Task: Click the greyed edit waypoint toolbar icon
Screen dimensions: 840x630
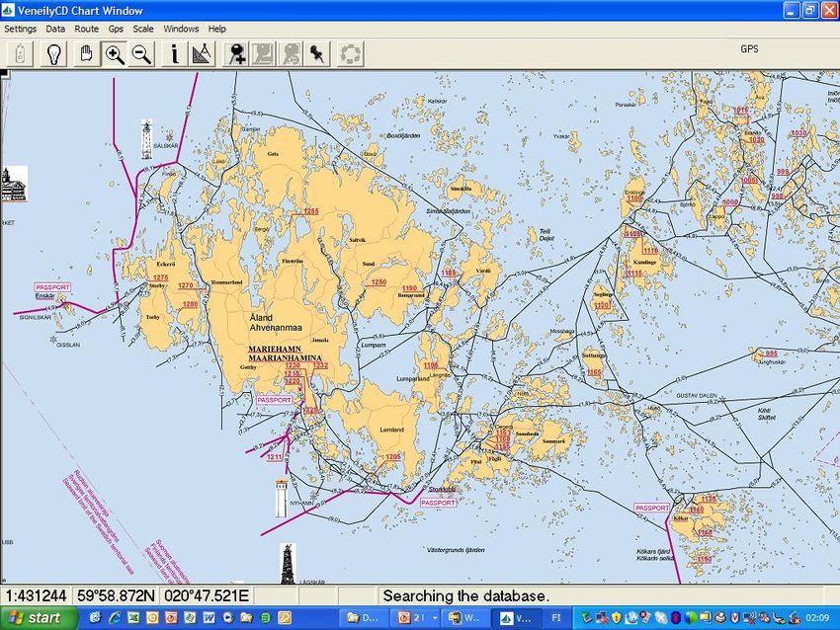Action: (290, 54)
